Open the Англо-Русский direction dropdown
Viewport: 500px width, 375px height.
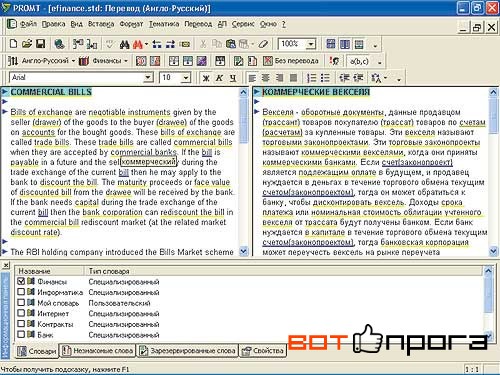[73, 61]
